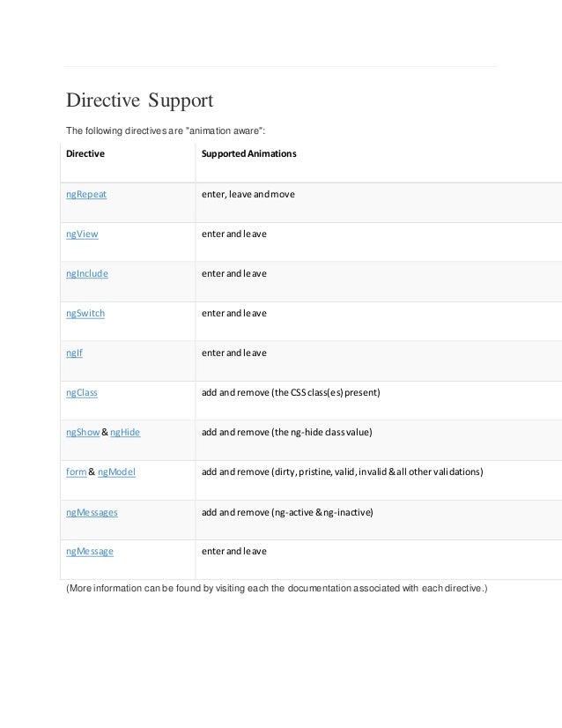The height and width of the screenshot is (728, 562).
Task: Click the 'enter, leave and move' cell
Action: [248, 195]
